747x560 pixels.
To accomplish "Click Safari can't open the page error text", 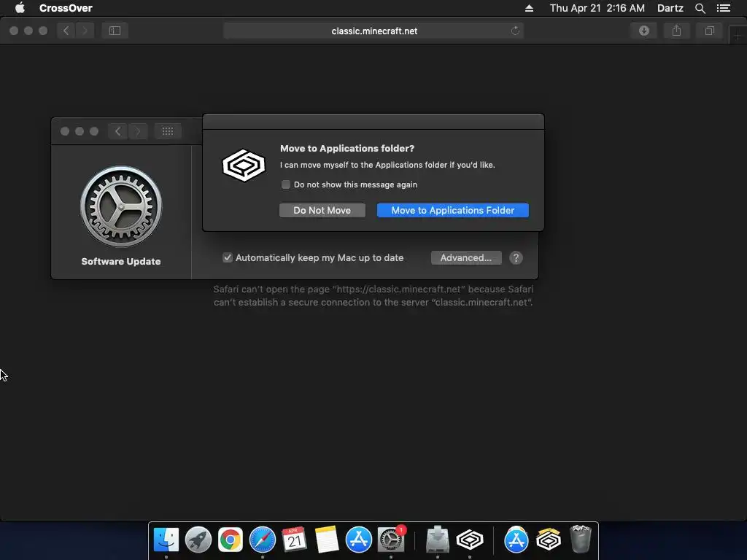I will point(373,296).
